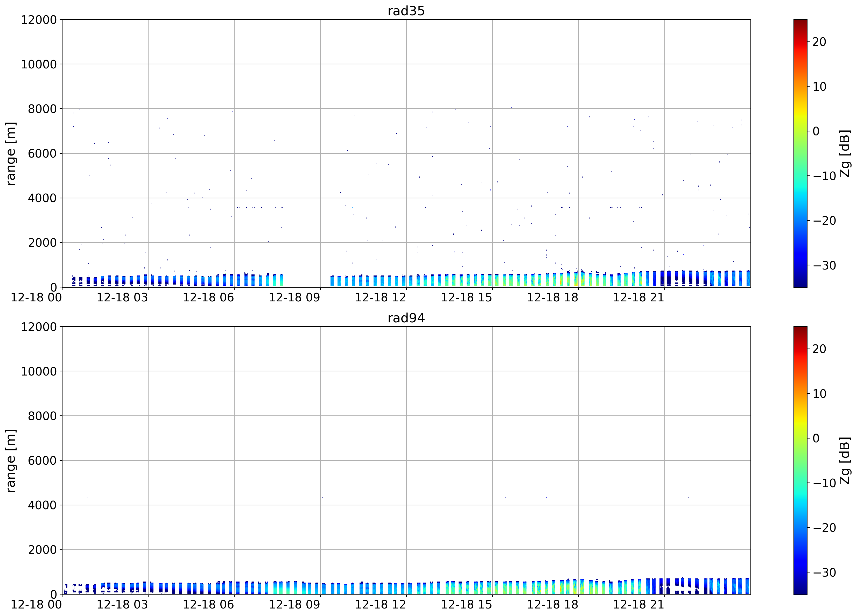857x616 pixels.
Task: Click the −10 tick on rad35 colorbar
Action: [825, 176]
